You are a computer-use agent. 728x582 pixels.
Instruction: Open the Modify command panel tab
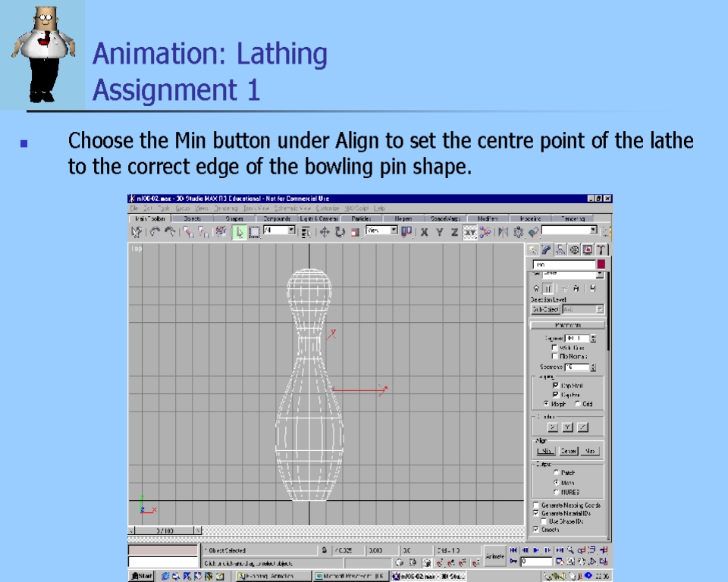[547, 249]
